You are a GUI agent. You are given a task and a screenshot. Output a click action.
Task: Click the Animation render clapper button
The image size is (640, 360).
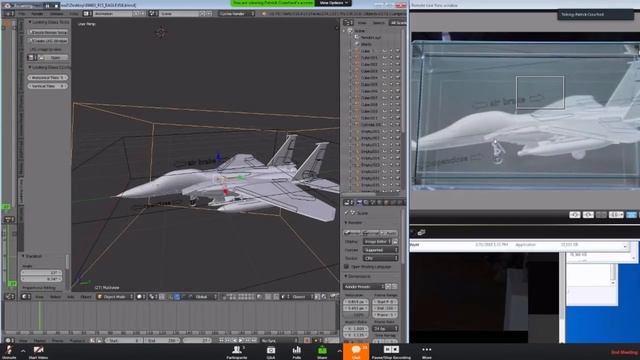[x=371, y=233]
